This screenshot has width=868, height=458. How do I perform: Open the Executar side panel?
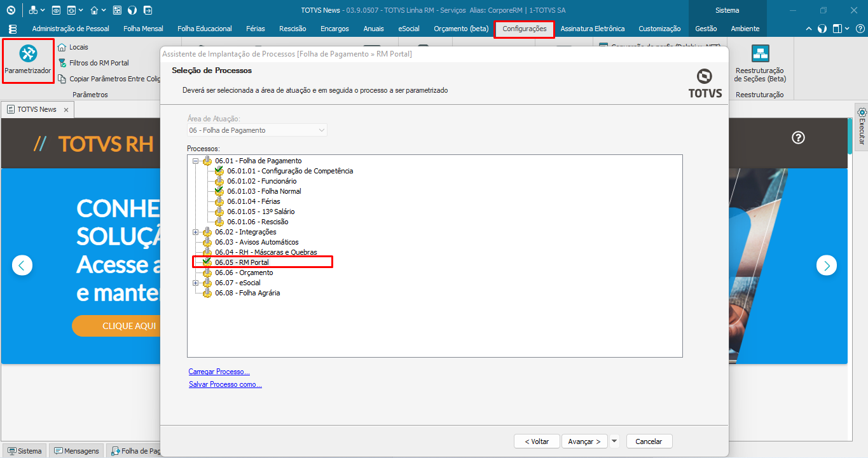[862, 126]
